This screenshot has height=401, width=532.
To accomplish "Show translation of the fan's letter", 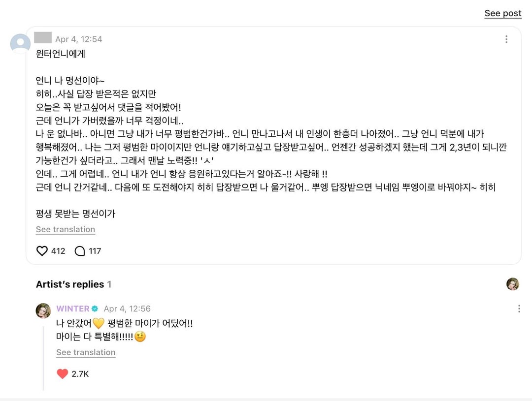I will tap(66, 230).
